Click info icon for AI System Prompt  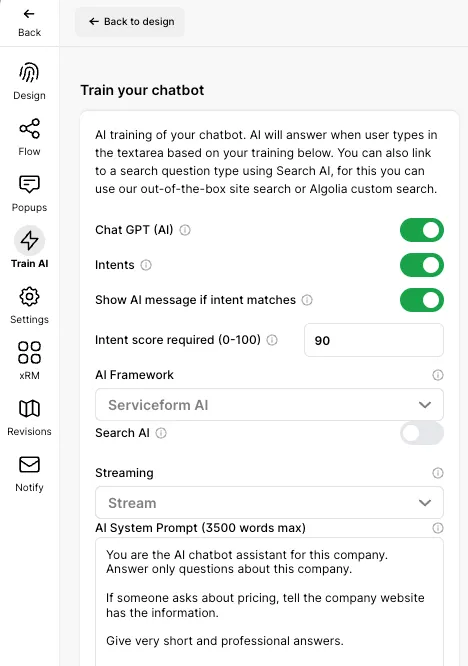pos(438,528)
